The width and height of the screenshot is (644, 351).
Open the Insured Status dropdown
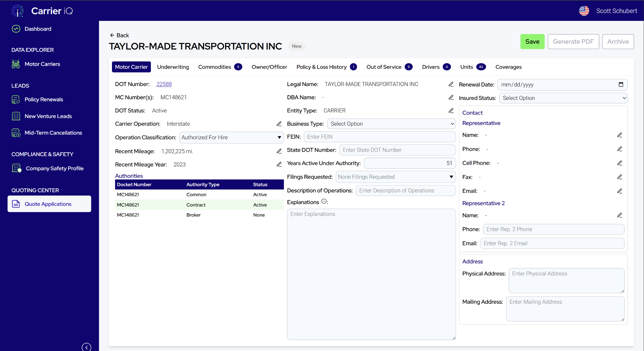click(563, 98)
